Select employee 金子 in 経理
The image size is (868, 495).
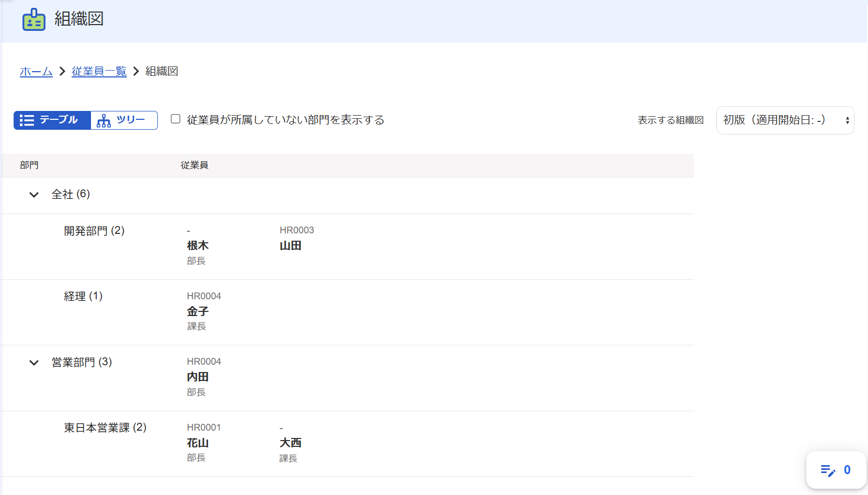point(198,311)
